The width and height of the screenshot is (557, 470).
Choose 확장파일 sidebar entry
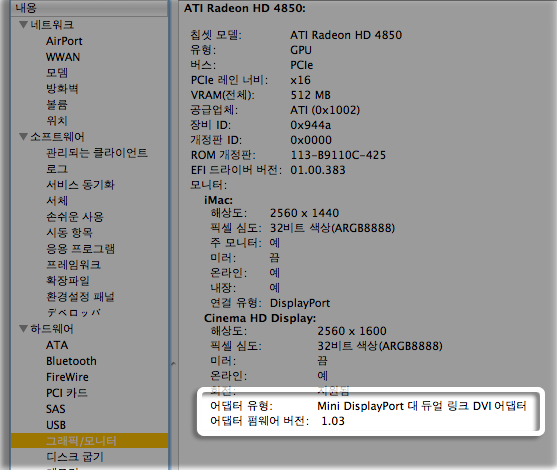pos(68,281)
